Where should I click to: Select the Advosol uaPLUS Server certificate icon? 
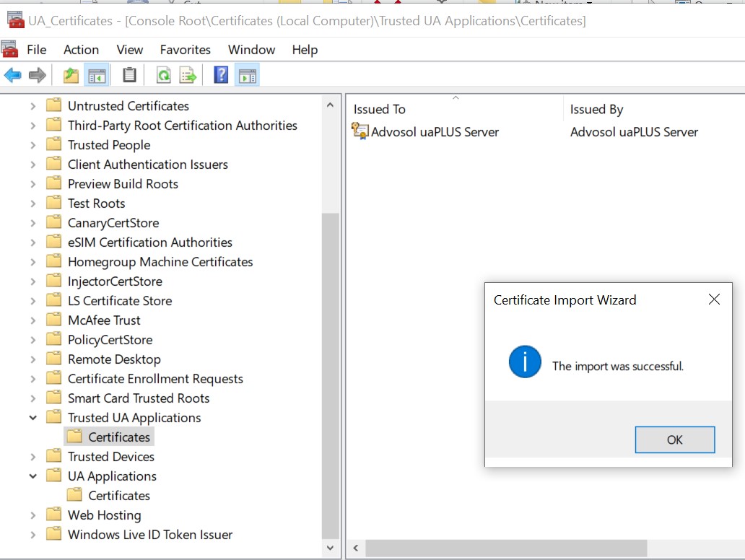pyautogui.click(x=360, y=131)
